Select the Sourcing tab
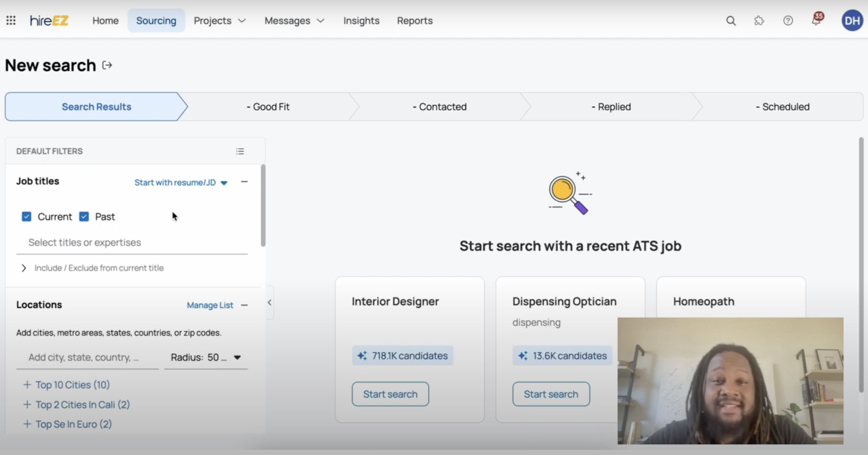Screen dimensions: 868x455 [x=156, y=21]
